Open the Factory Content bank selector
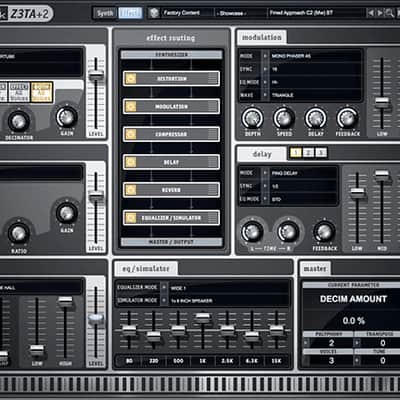Image resolution: width=400 pixels, height=400 pixels. tap(187, 13)
